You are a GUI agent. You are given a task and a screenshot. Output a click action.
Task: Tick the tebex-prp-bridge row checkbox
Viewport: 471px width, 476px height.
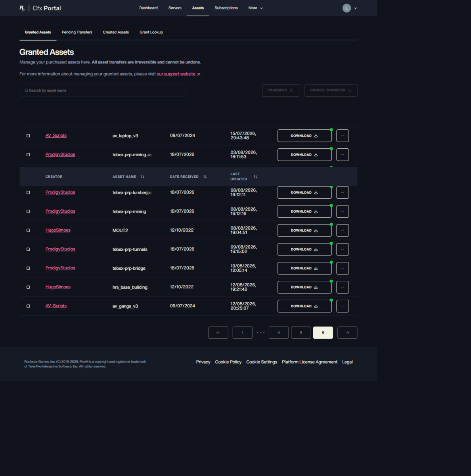[28, 268]
